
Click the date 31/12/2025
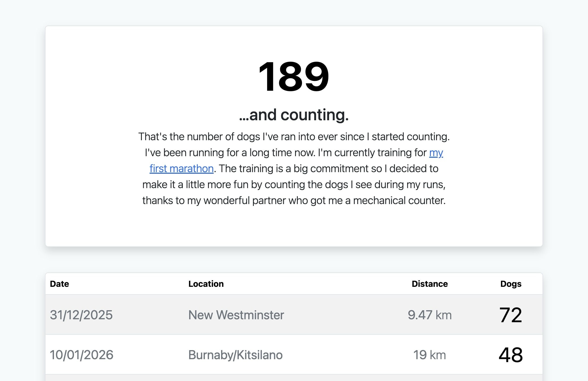coord(81,314)
